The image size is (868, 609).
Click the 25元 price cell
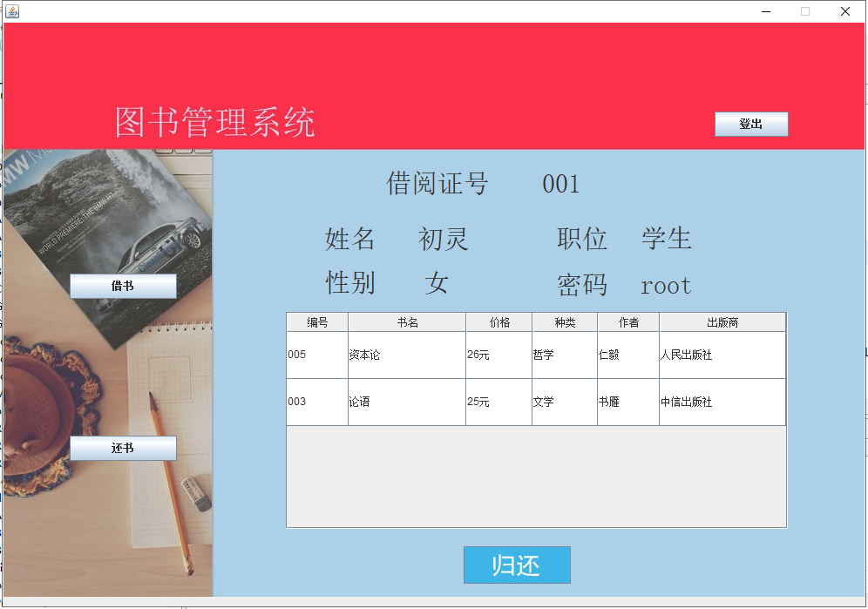[498, 402]
